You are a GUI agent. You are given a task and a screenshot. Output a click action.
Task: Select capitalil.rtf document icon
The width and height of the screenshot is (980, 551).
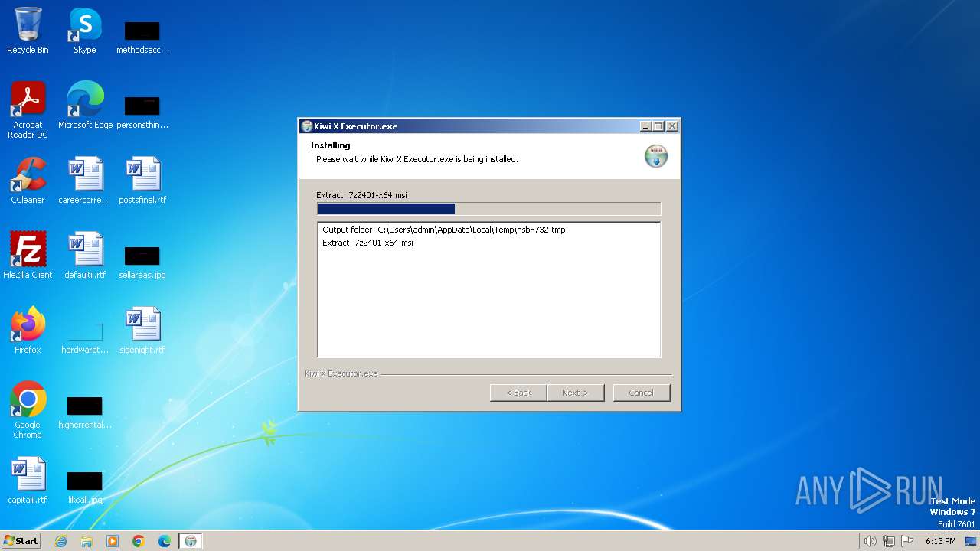[x=28, y=480]
